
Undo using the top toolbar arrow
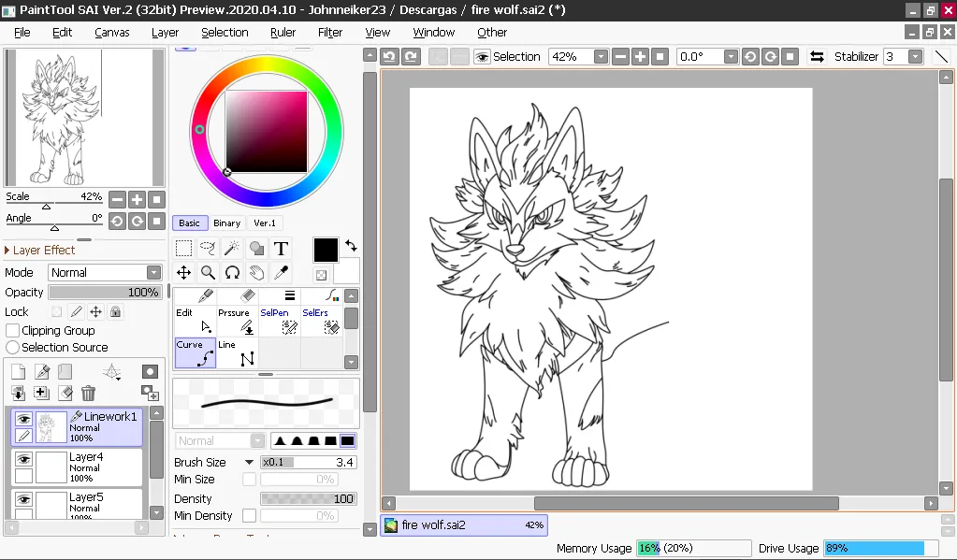click(389, 57)
